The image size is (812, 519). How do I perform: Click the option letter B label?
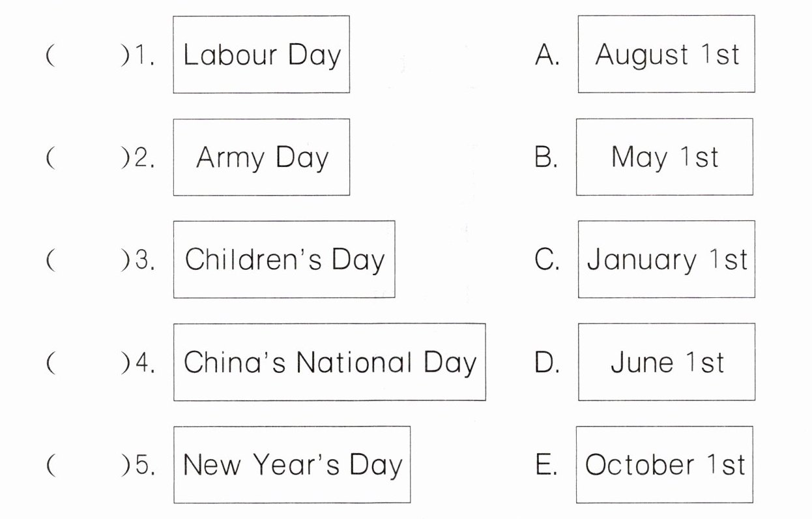pyautogui.click(x=545, y=158)
